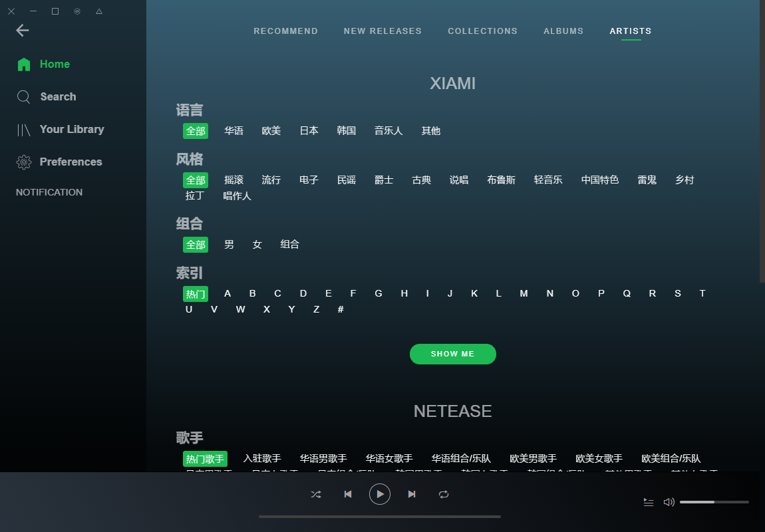Select index letter A
This screenshot has width=765, height=532.
click(228, 293)
